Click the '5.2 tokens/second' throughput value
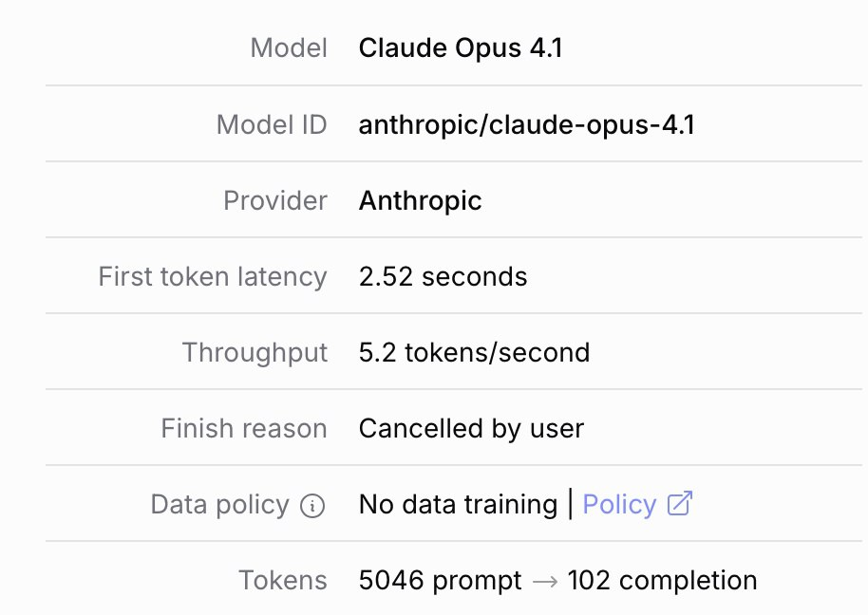The image size is (868, 615). click(474, 352)
